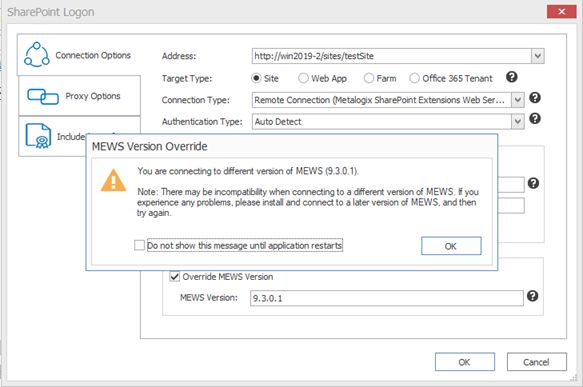This screenshot has height=387, width=583.
Task: Choose Office 365 Tenant target type
Action: click(x=414, y=78)
